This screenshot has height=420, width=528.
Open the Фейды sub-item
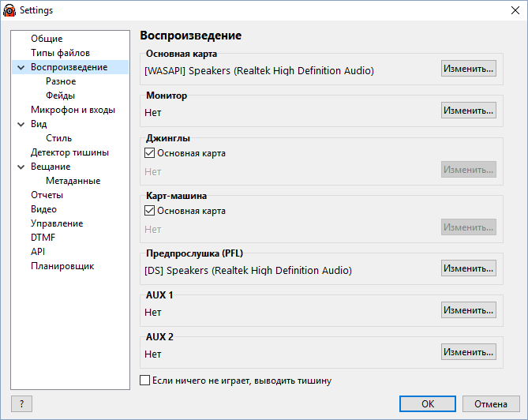pyautogui.click(x=60, y=96)
